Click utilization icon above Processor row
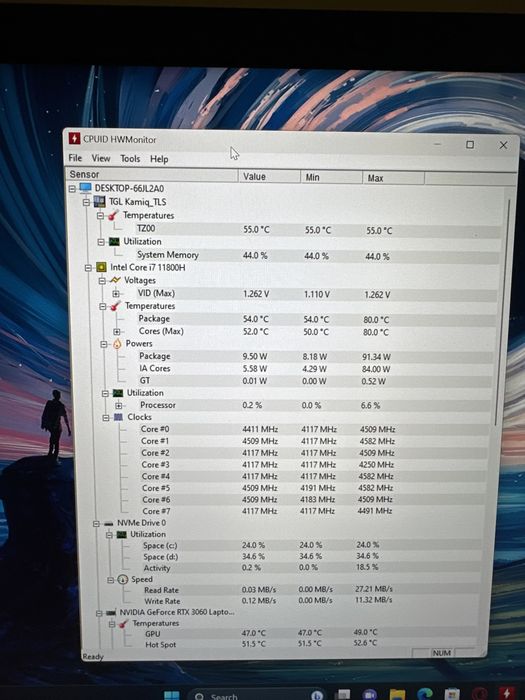Image resolution: width=525 pixels, height=700 pixels. pyautogui.click(x=118, y=393)
